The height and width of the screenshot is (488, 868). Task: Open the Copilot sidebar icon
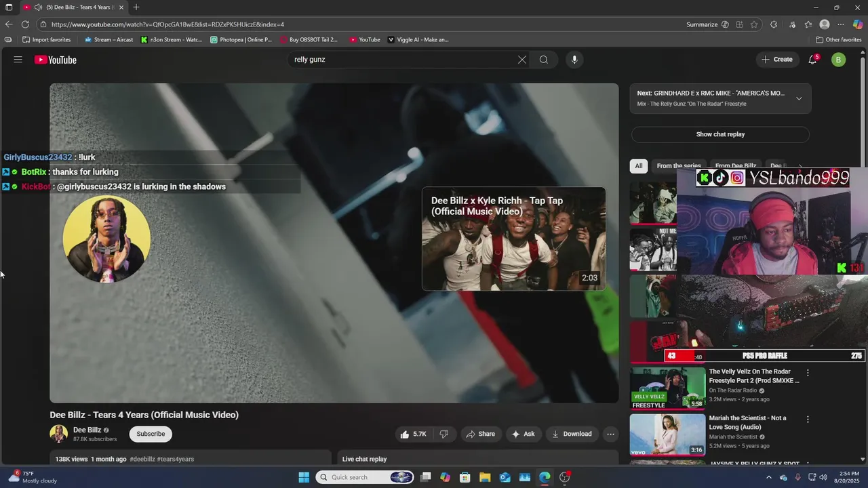click(x=858, y=24)
